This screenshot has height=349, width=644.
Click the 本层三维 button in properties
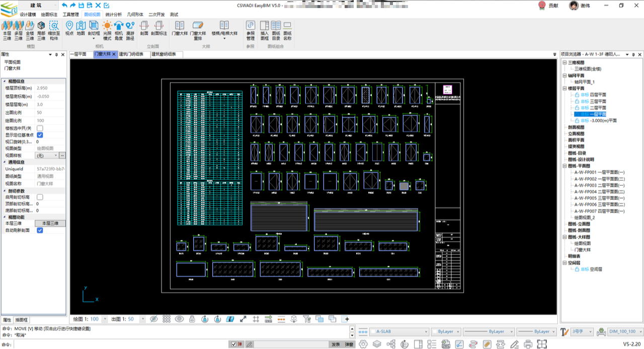click(50, 223)
